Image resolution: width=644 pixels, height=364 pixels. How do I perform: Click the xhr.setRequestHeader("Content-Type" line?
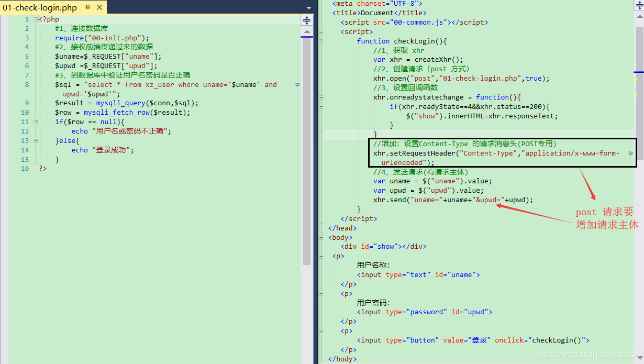point(496,153)
